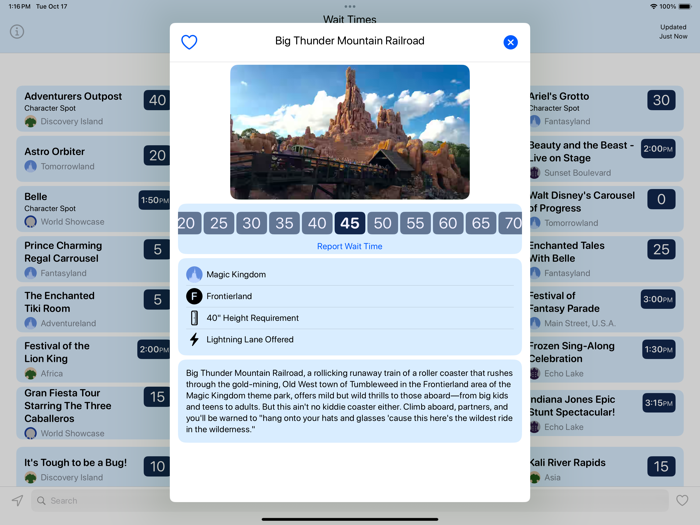700x525 pixels.
Task: Select the Frontierland row text
Action: [229, 296]
